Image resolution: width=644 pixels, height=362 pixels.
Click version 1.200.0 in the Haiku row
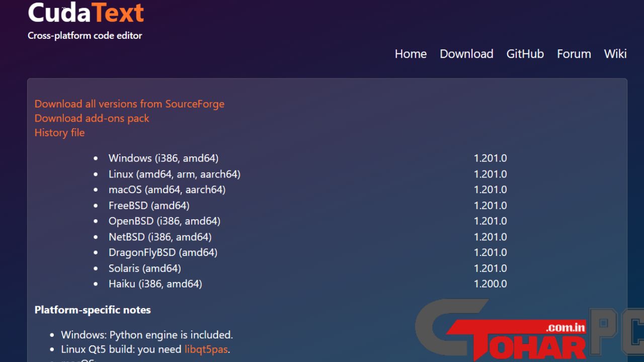[490, 284]
